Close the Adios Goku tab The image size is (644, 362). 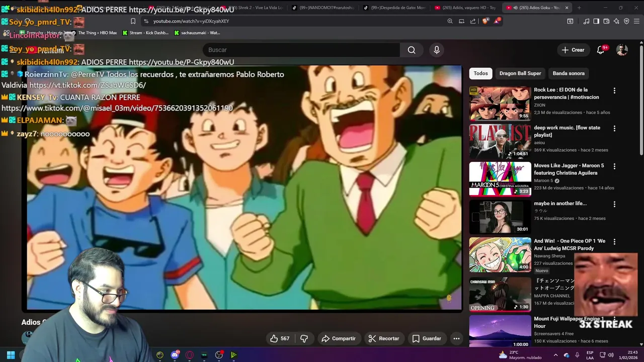[567, 8]
